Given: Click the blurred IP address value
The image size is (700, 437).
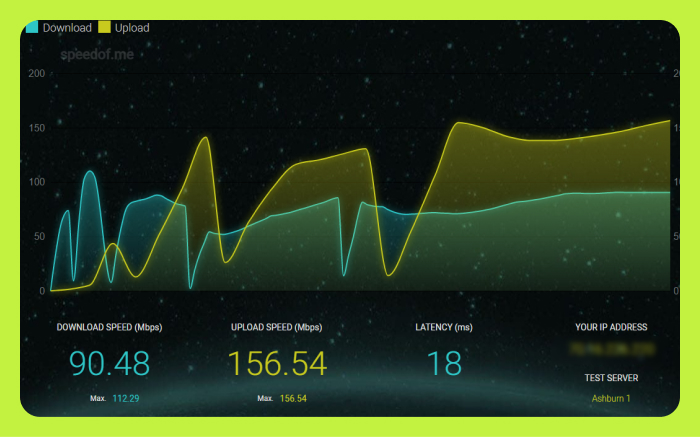Looking at the screenshot, I should [x=611, y=348].
